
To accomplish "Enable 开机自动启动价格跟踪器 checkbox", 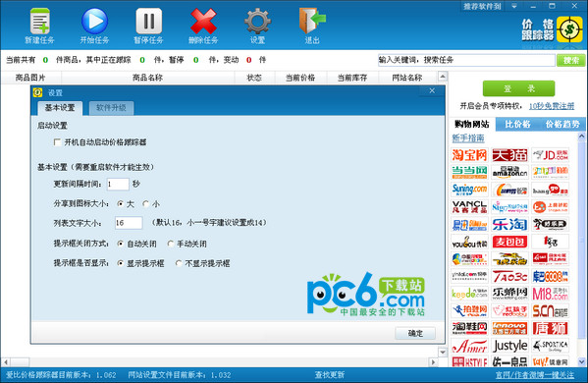I will coord(57,142).
